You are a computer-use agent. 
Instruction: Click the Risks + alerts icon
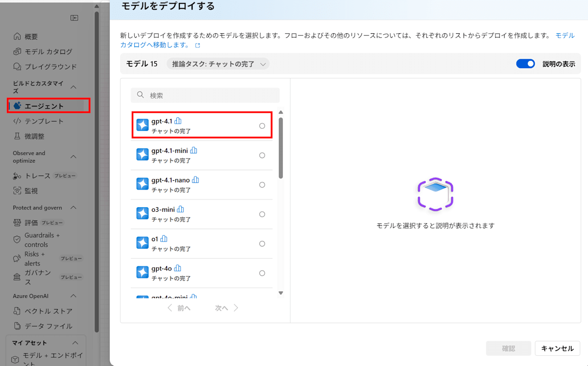pos(17,258)
